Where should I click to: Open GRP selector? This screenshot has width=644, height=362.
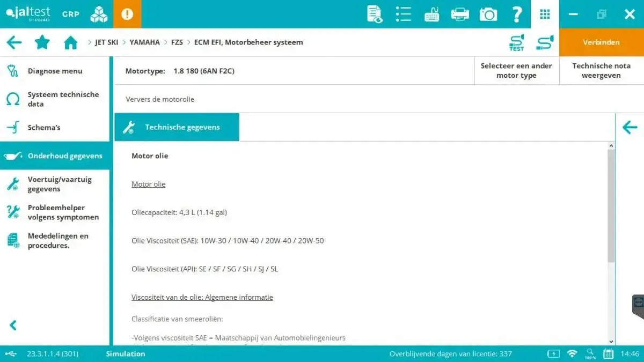tap(70, 14)
